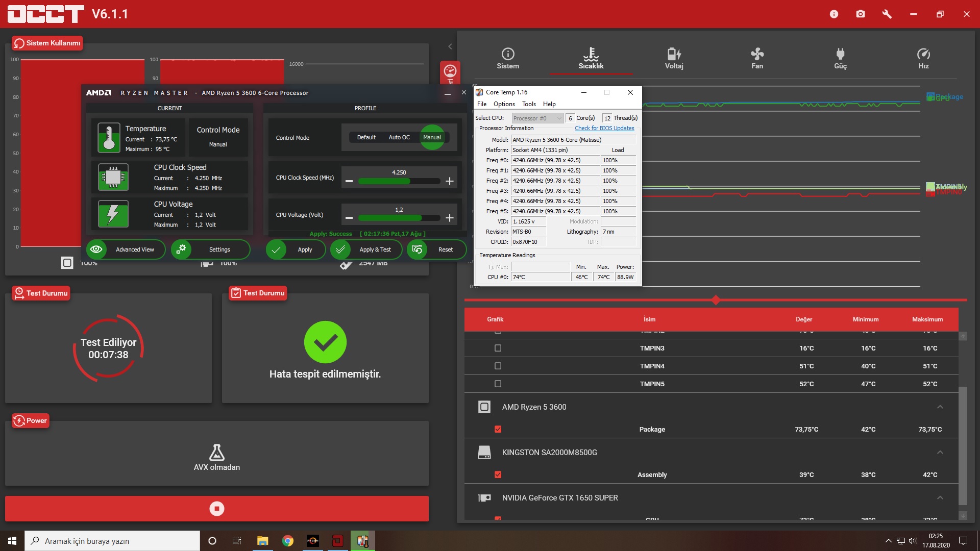980x551 pixels.
Task: Switch to the Sıcaklık tab
Action: click(591, 59)
